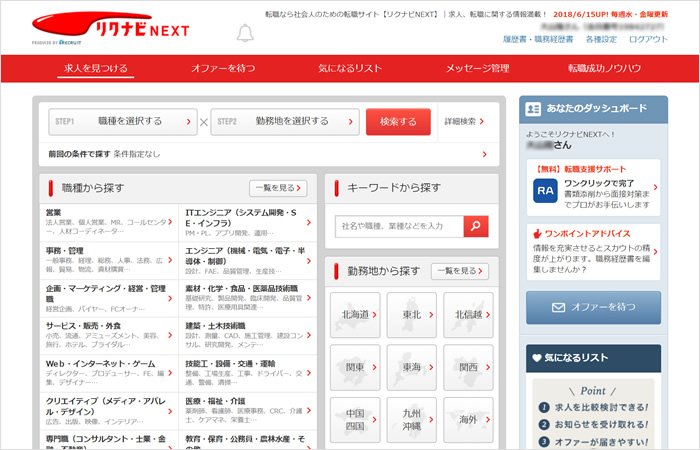Click 一覧を見る in 勤務地から探す

[x=460, y=271]
